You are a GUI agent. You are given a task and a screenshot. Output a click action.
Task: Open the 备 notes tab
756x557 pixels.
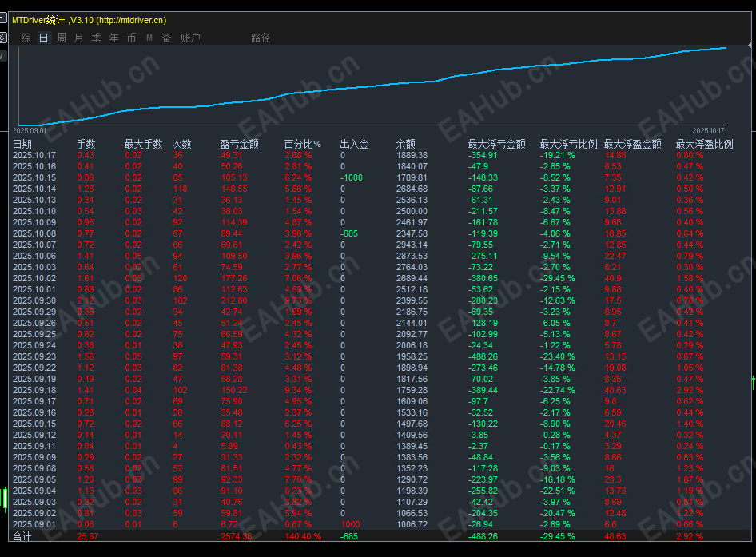166,38
